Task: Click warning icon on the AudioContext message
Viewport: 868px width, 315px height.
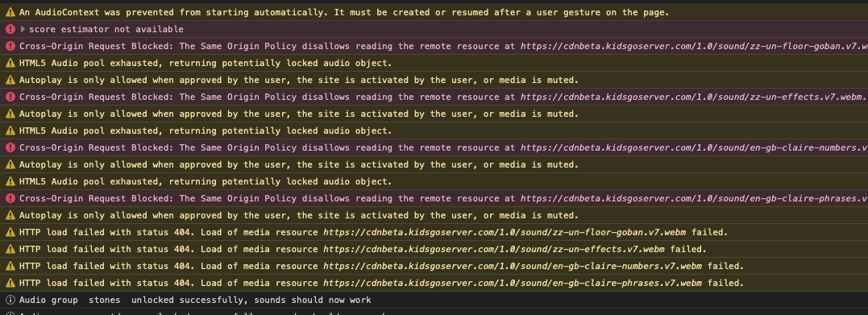Action: click(10, 12)
